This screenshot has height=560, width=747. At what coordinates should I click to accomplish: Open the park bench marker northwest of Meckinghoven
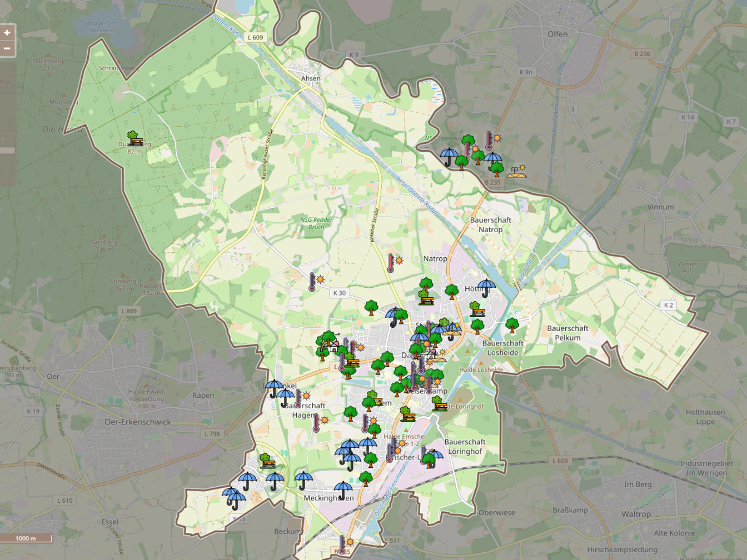tap(267, 461)
